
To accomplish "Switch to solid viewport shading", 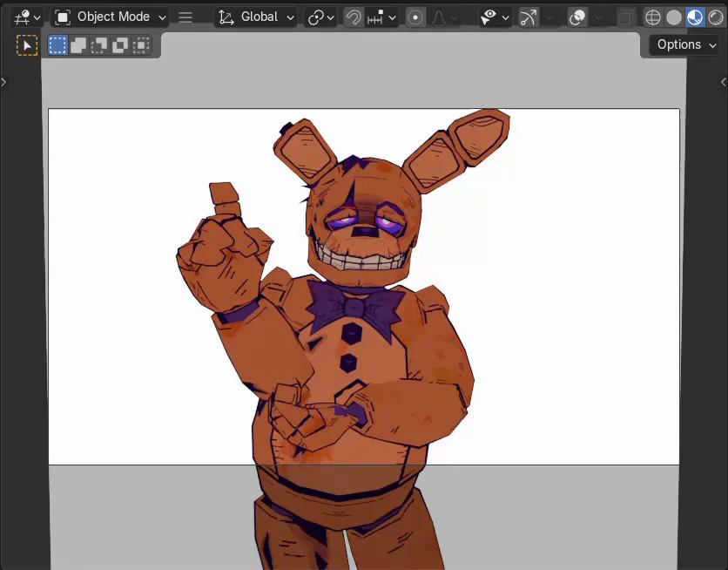I will coord(674,17).
